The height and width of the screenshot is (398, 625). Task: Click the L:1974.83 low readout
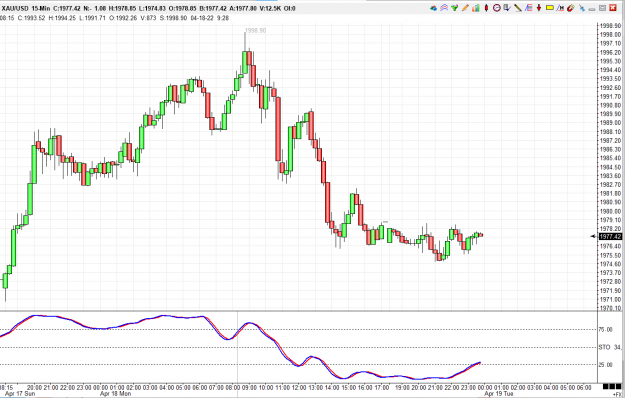[x=152, y=8]
